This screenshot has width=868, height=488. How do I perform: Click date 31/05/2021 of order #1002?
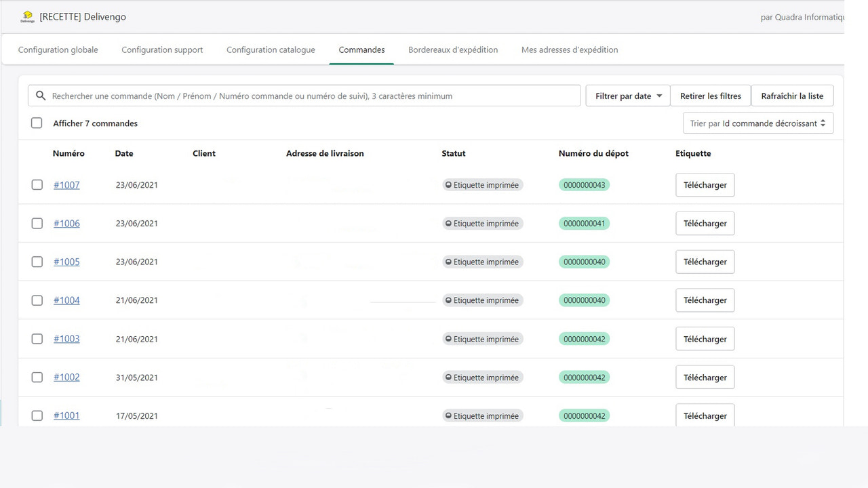click(137, 378)
